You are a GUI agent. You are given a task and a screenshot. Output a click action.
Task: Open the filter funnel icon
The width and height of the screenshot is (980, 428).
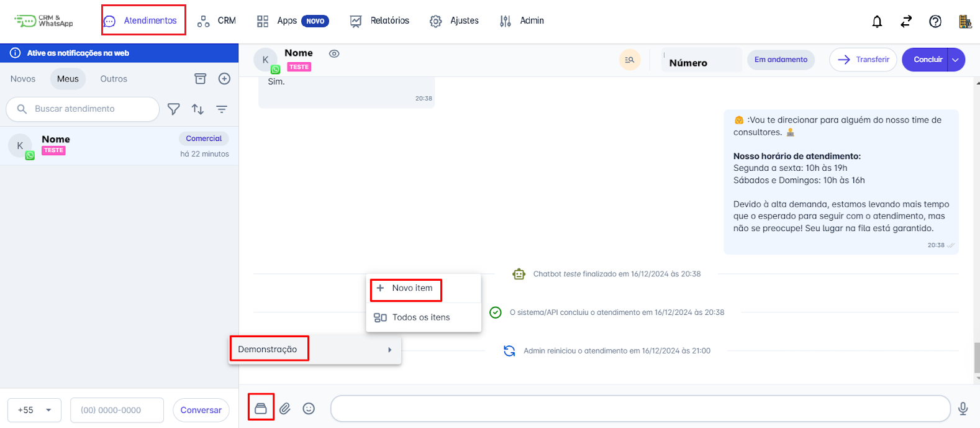[174, 109]
